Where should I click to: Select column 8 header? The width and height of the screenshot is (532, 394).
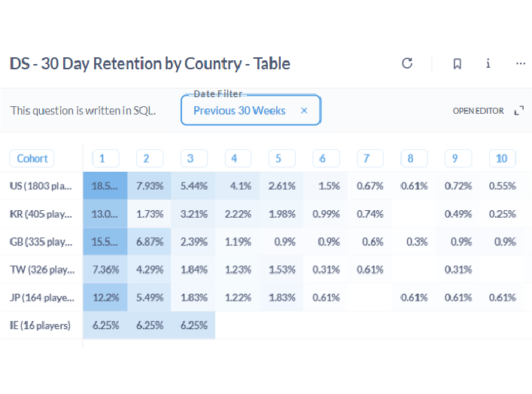[411, 158]
